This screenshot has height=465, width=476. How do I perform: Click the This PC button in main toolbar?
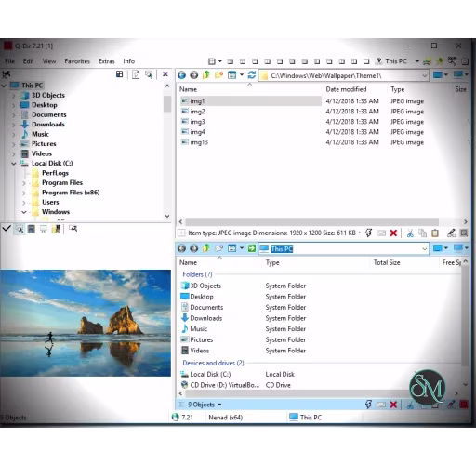pos(391,61)
